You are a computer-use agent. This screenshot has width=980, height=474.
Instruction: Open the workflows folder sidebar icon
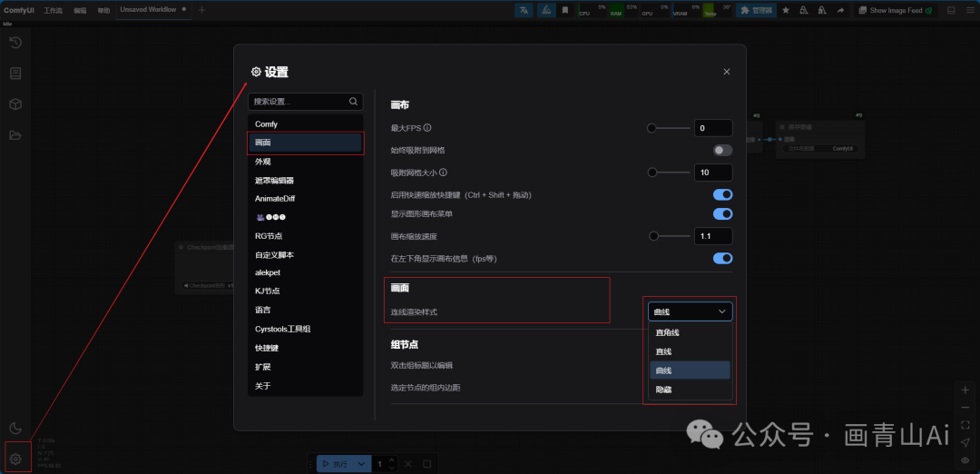[x=15, y=135]
